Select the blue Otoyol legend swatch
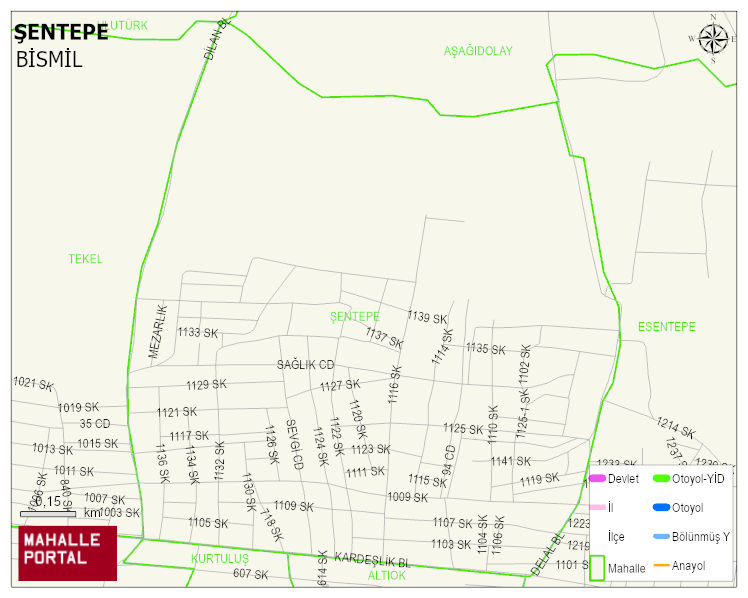Screen dimensions: 748x598 661,508
